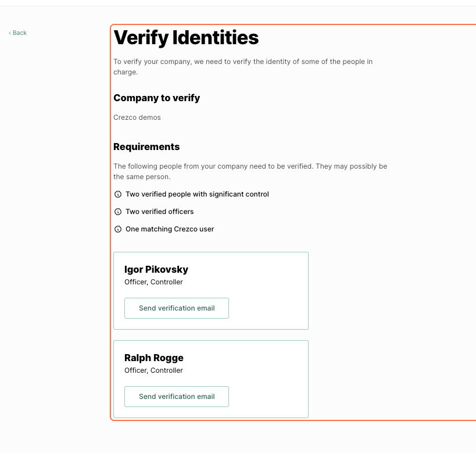Screen dimensions: 476x453
Task: Click the Crezco demos company name
Action: point(137,117)
